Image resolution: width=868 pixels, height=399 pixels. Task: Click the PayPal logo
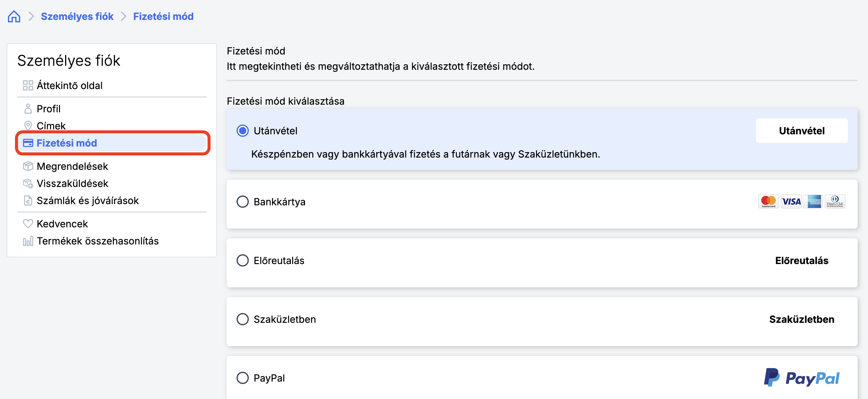(802, 378)
